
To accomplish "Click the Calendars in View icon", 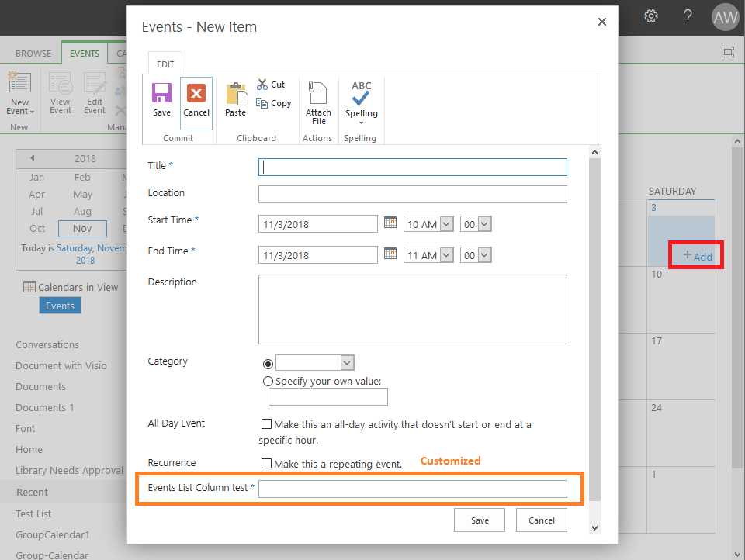I will (x=29, y=287).
